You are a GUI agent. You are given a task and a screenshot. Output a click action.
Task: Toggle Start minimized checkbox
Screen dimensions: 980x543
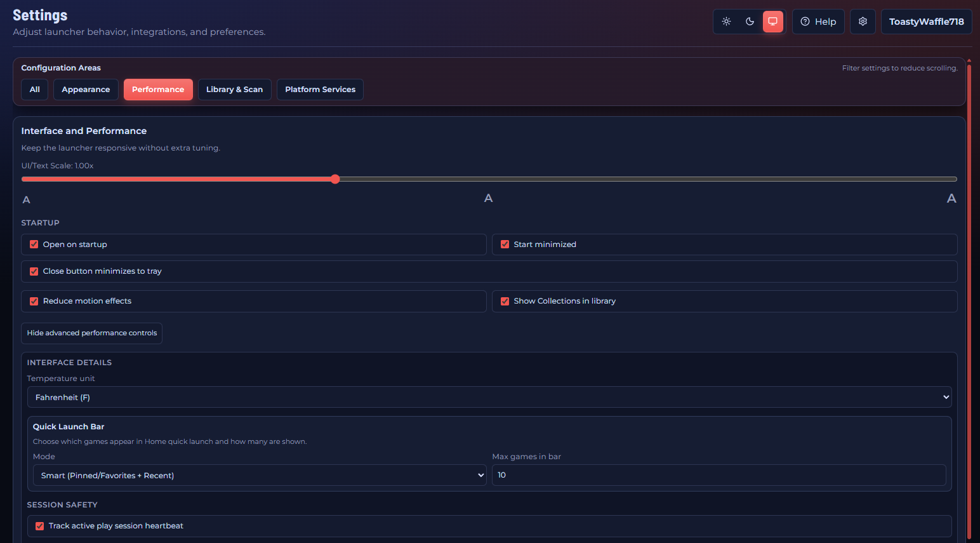pos(505,245)
